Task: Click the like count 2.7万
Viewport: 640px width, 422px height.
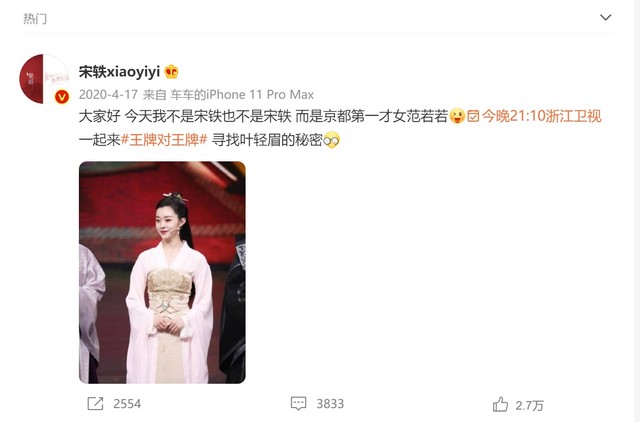Action: [529, 405]
